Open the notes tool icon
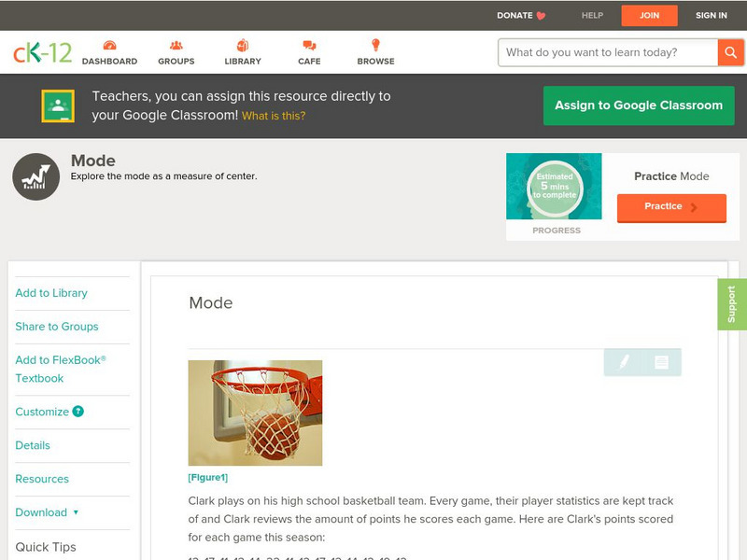Screen dimensions: 747x560 [661, 362]
